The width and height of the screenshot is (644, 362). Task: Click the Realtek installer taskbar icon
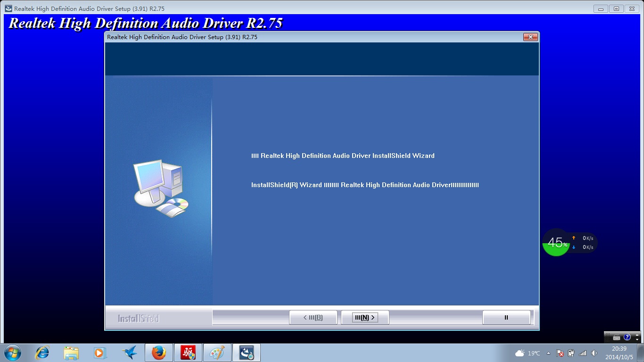pos(247,353)
